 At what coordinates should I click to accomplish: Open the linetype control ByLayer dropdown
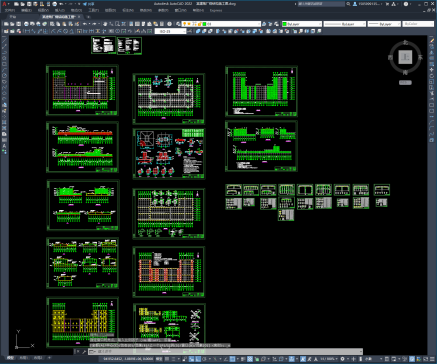pos(345,24)
